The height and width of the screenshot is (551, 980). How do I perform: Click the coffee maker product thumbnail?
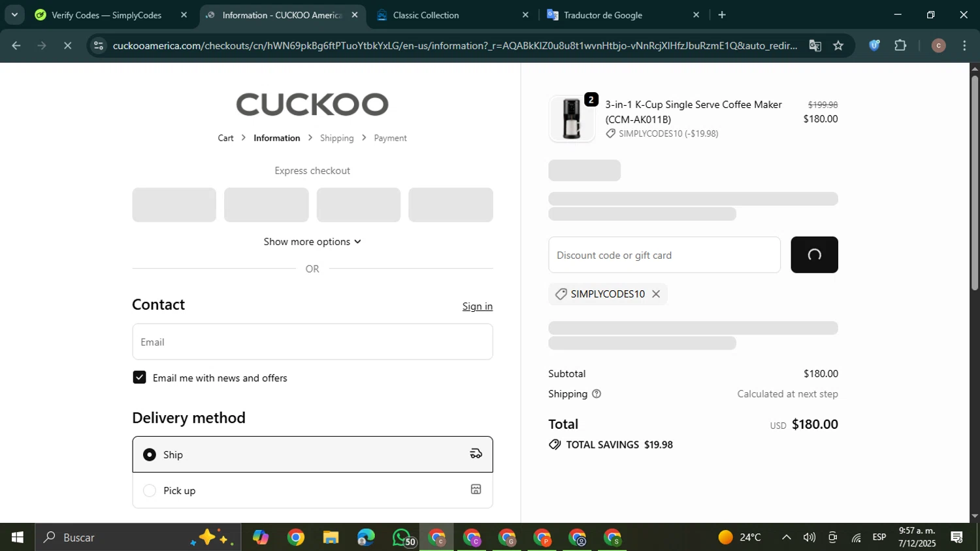click(x=572, y=119)
